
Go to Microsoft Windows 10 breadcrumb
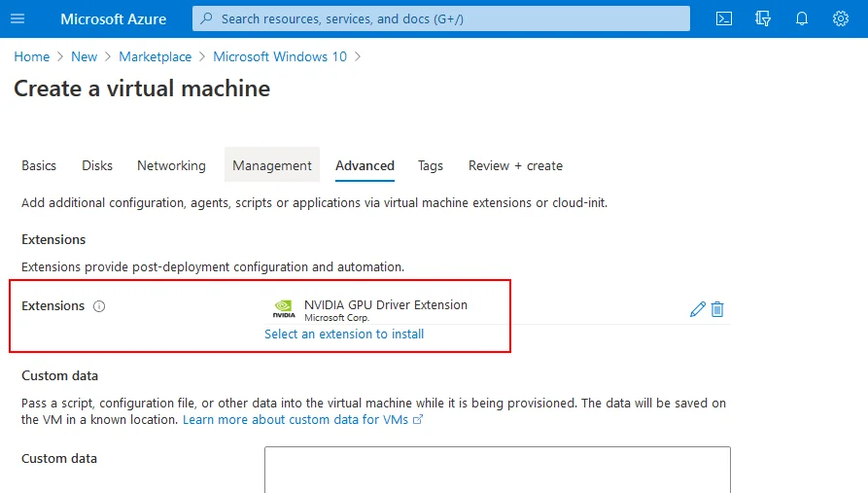[280, 56]
